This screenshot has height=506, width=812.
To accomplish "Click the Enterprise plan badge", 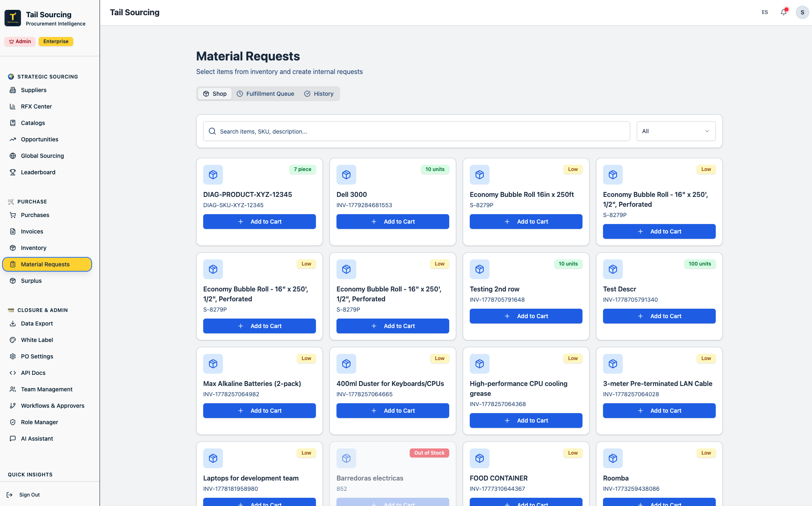I will tap(56, 42).
